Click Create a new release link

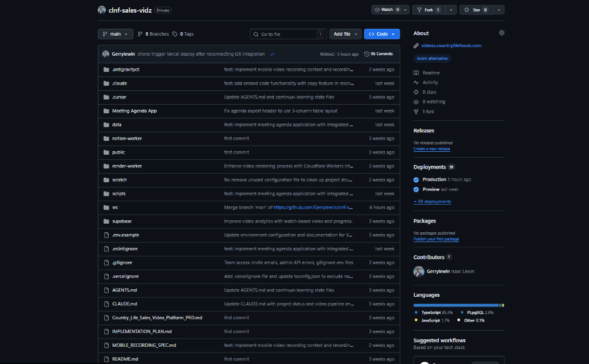click(431, 149)
